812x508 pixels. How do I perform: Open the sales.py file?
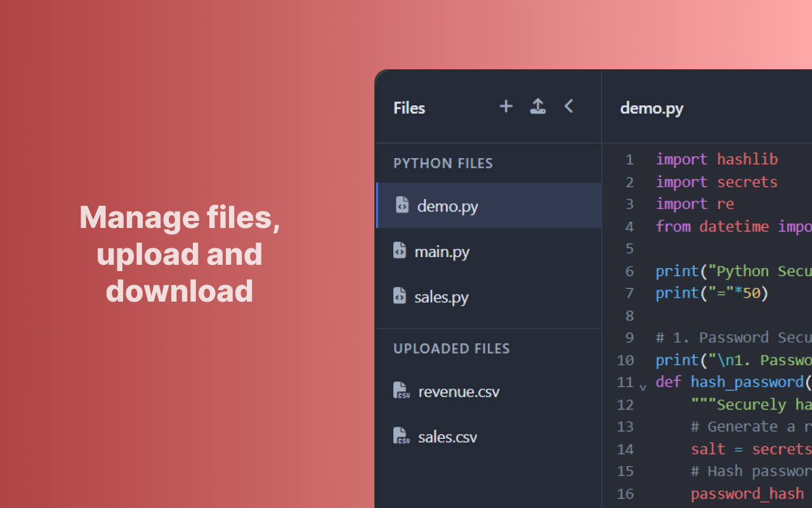pyautogui.click(x=442, y=297)
